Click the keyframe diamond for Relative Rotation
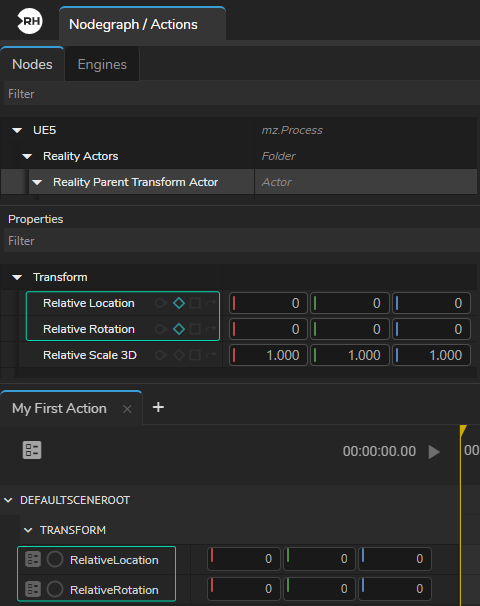 [x=179, y=329]
